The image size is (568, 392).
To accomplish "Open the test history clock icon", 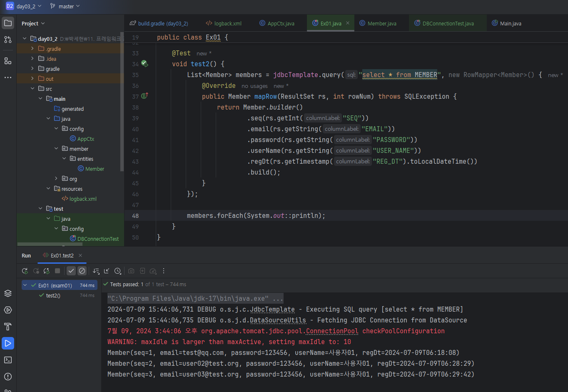I will tap(118, 271).
